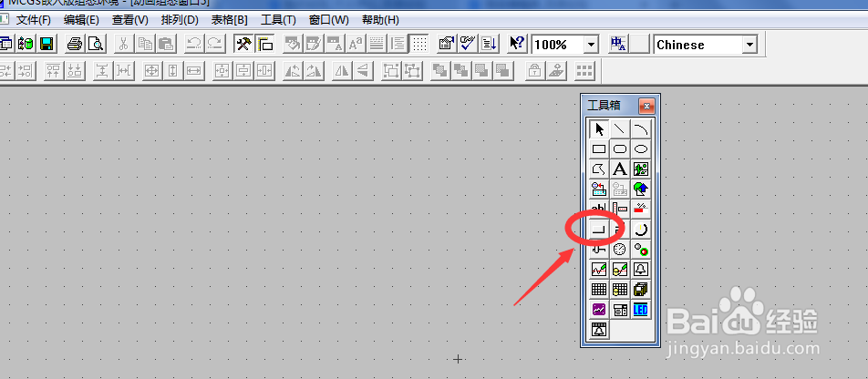Select the rotary knob input tool
Image resolution: width=868 pixels, height=379 pixels.
click(x=640, y=229)
